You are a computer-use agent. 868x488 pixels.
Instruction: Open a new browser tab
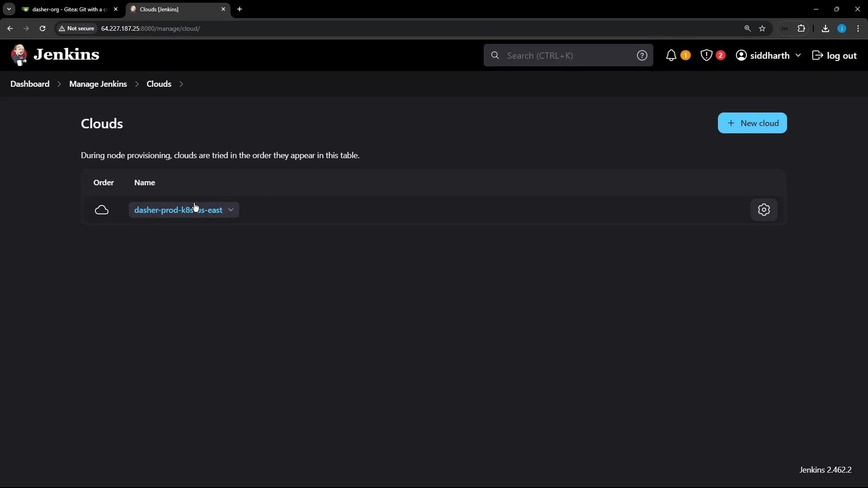(240, 9)
